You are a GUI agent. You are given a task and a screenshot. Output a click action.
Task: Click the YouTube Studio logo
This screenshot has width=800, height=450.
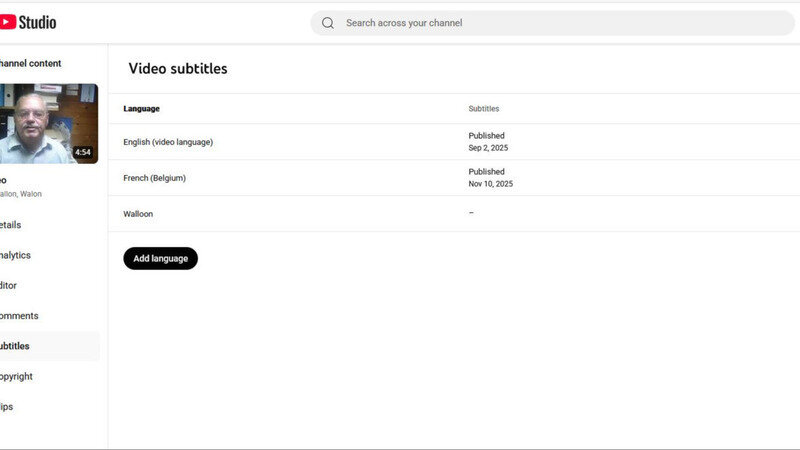tap(28, 22)
